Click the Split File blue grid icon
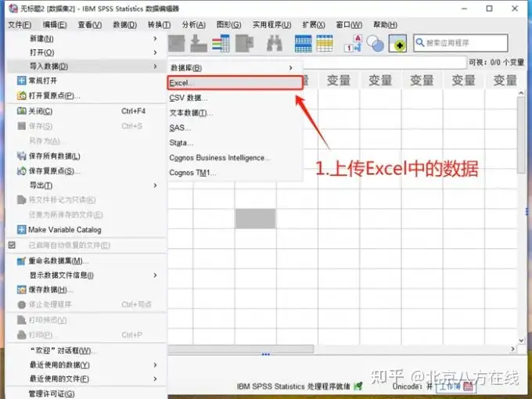This screenshot has height=399, width=532. (x=303, y=44)
